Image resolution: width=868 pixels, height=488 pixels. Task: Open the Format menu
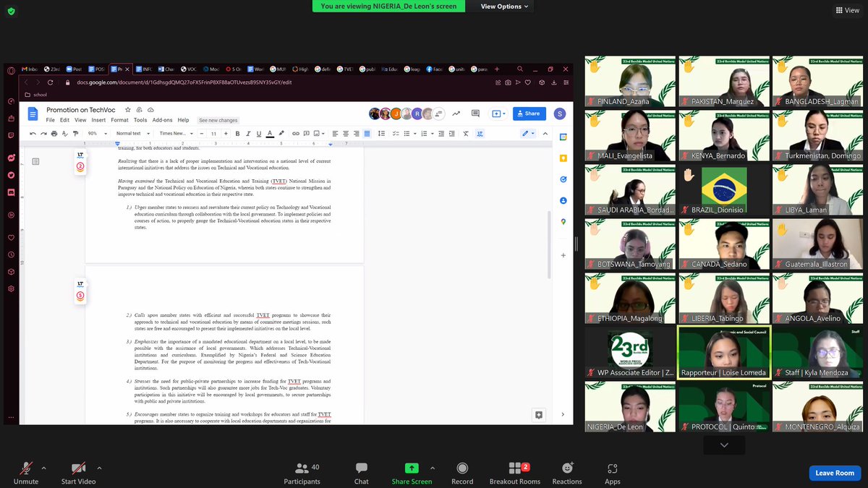click(120, 120)
